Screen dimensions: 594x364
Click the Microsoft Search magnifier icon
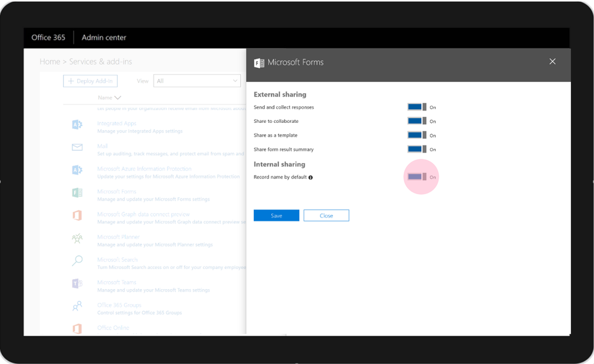tap(77, 261)
